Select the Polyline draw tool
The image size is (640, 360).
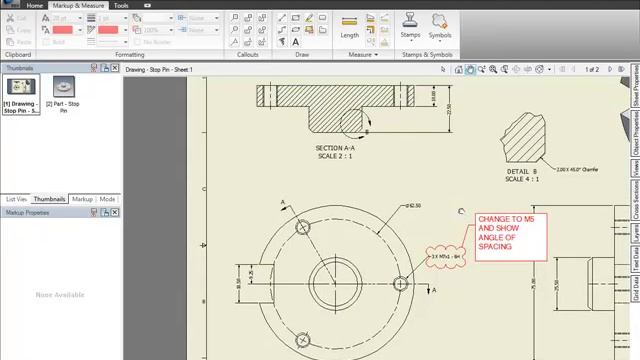282,30
